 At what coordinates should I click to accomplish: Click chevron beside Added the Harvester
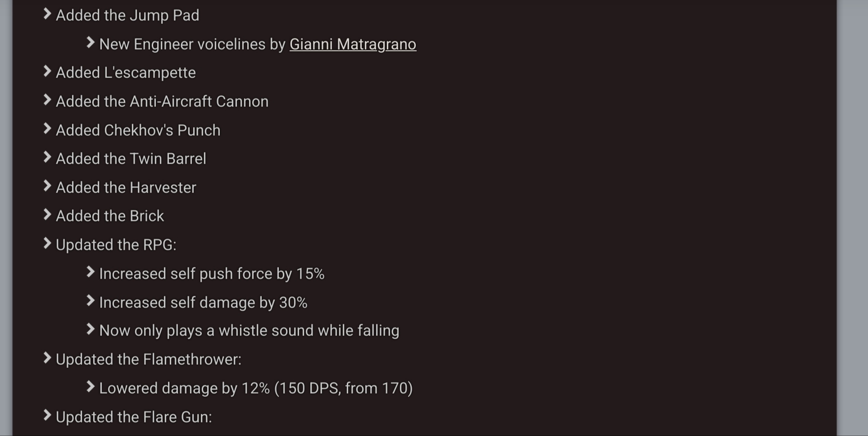[x=47, y=186]
